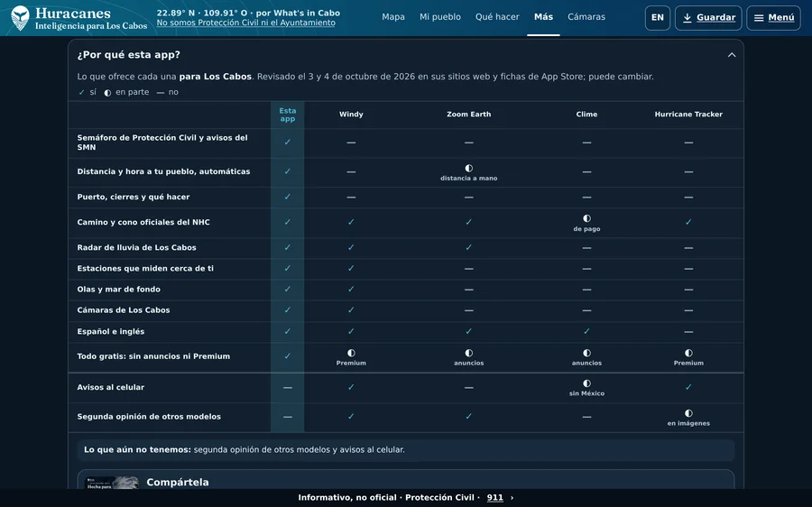Screen dimensions: 812x507
Task: Click Windy's half-circle icon above Premium
Action: [351, 354]
